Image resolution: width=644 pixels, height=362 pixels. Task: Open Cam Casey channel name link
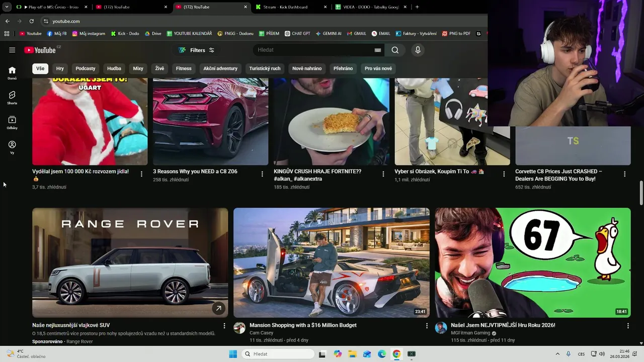click(x=261, y=333)
